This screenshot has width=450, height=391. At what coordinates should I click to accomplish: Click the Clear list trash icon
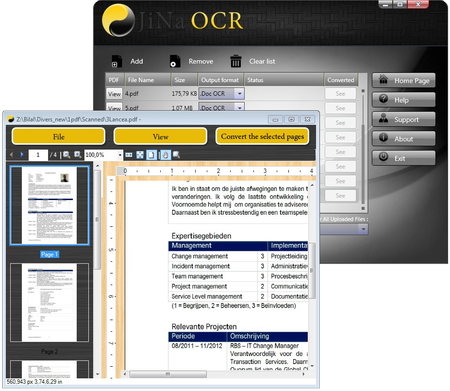pos(236,61)
